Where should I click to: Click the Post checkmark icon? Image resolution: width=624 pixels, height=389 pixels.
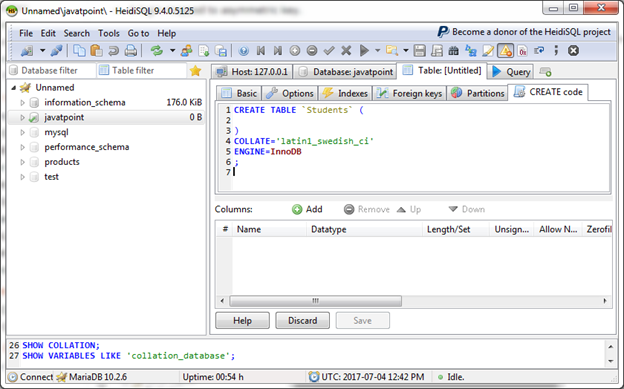(x=329, y=51)
